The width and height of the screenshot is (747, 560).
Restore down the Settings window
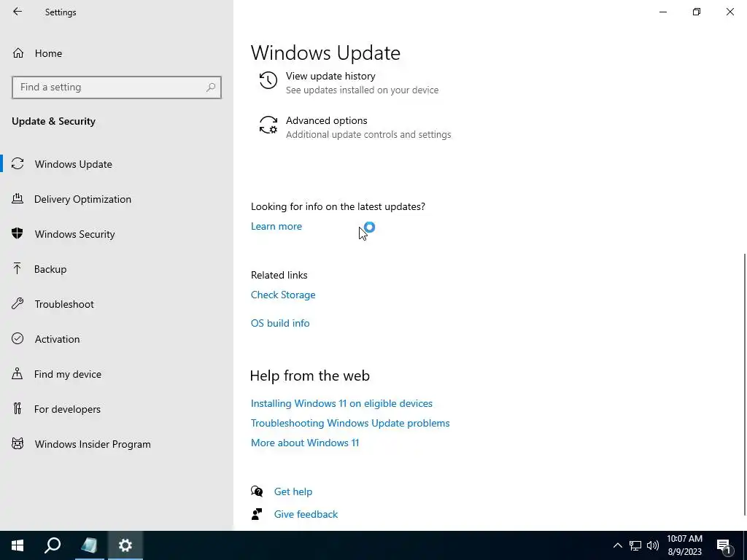coord(697,12)
